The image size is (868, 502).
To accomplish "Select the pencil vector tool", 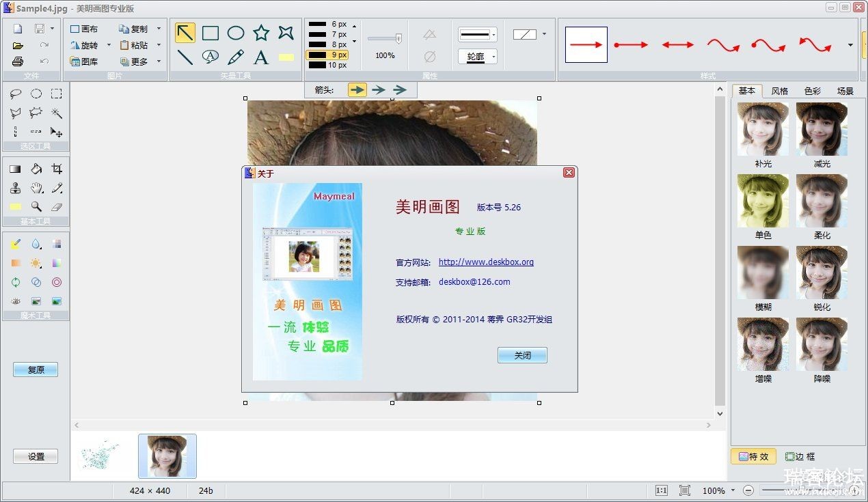I will click(x=236, y=57).
